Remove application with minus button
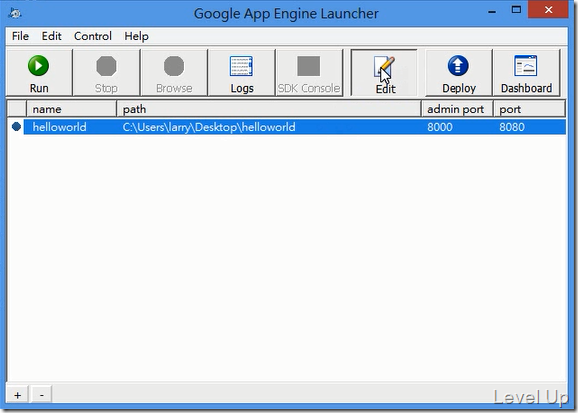This screenshot has height=413, width=578. point(42,395)
